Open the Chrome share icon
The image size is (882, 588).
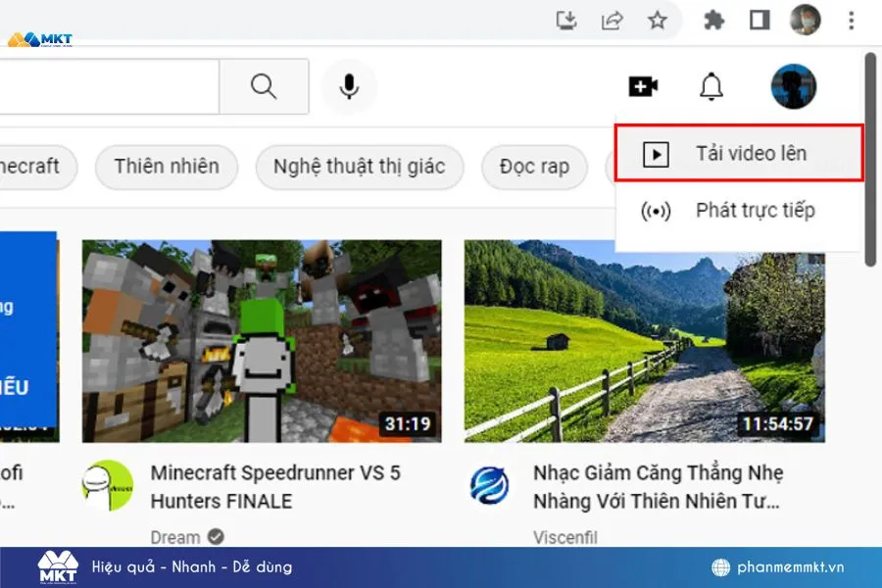(612, 20)
